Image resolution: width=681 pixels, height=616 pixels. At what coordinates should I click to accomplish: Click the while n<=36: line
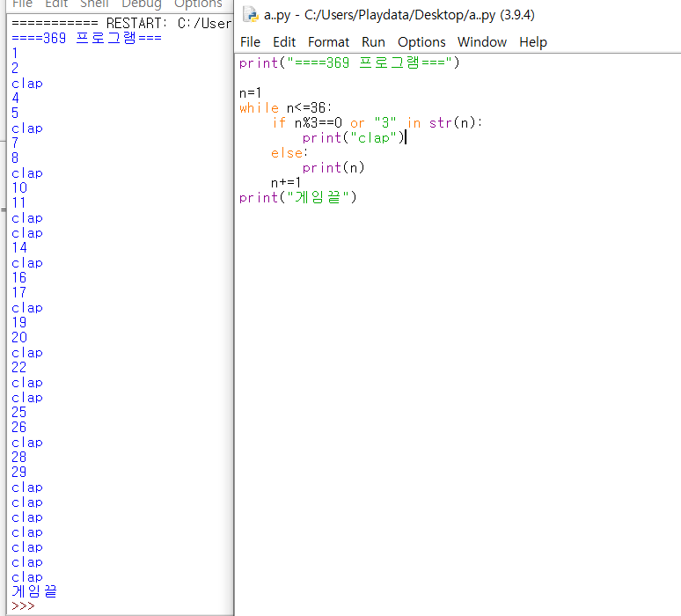point(285,107)
